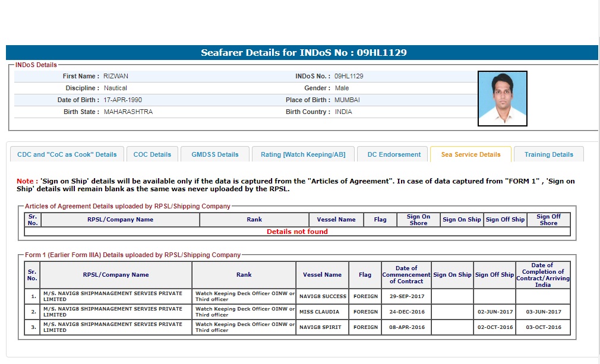Go to the DC Endorsement tab
600x364 pixels.
click(394, 154)
